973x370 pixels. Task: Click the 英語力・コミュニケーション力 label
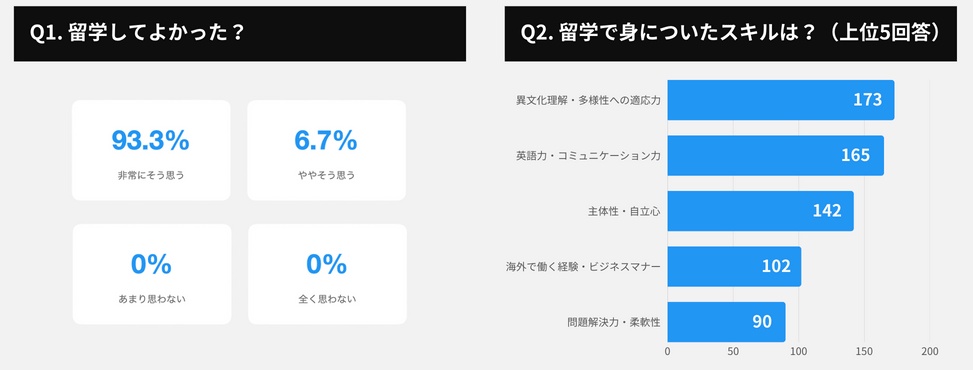tap(588, 155)
